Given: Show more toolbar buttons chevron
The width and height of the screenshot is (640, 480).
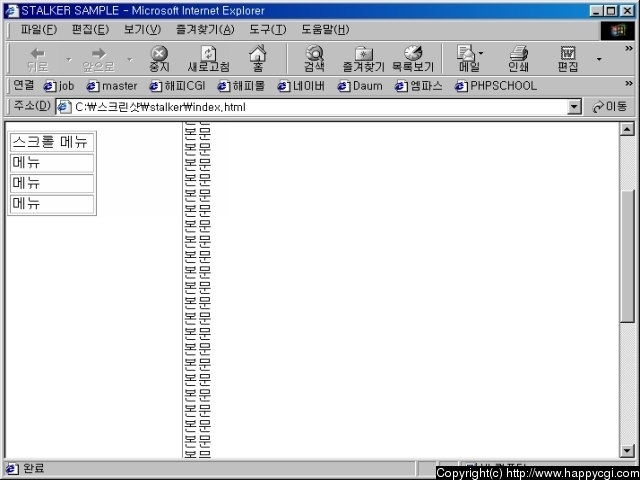Looking at the screenshot, I should [629, 49].
